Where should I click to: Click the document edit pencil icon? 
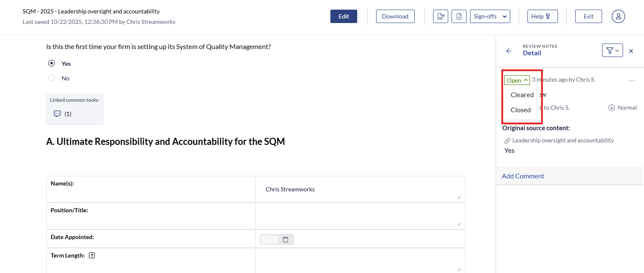[x=441, y=16]
